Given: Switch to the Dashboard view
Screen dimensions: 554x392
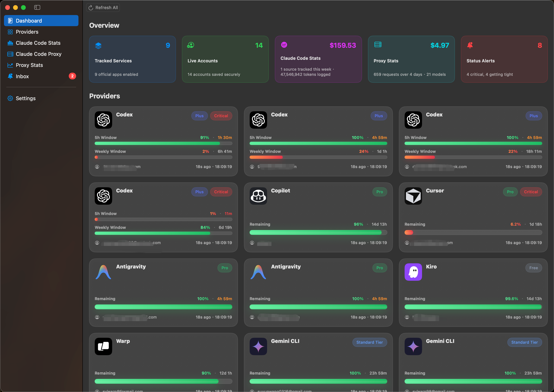Looking at the screenshot, I should point(29,21).
